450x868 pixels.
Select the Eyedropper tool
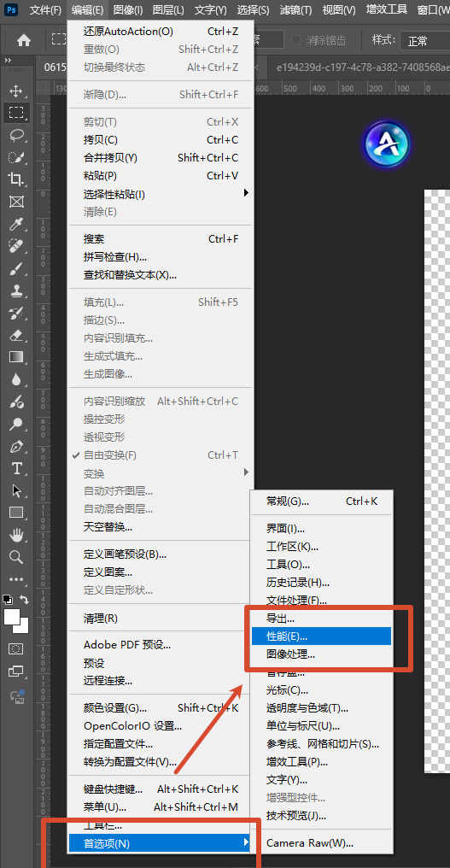(x=16, y=224)
